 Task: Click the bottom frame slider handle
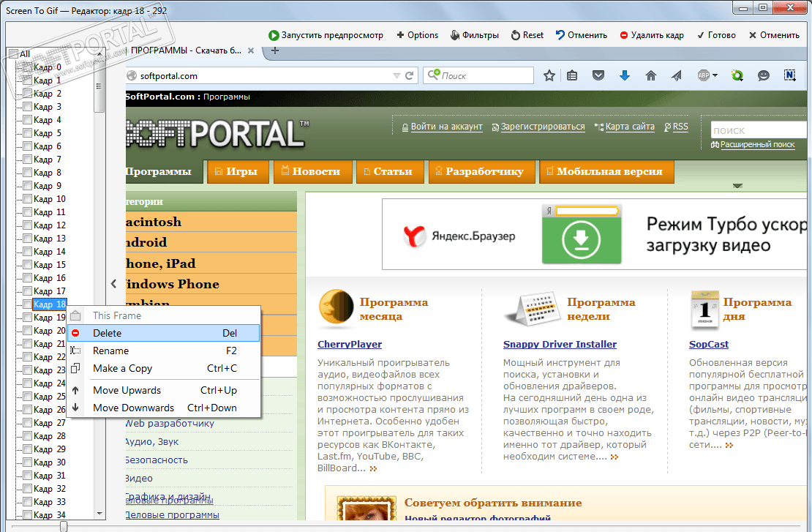[x=63, y=526]
